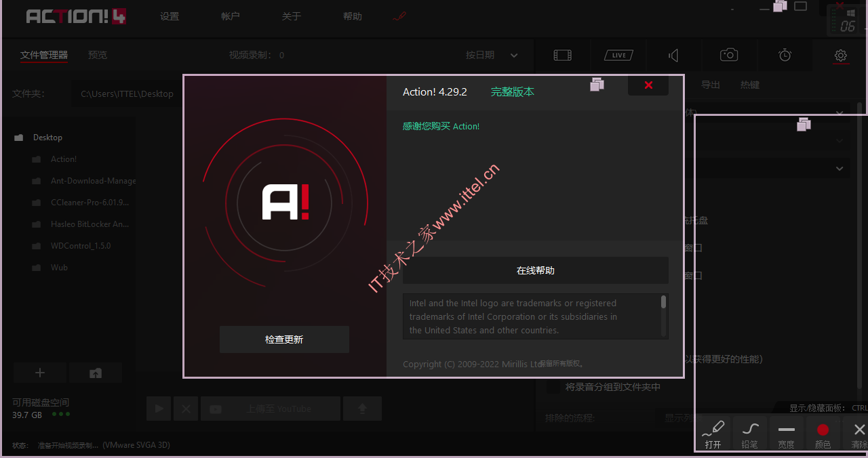Toggle drawing with the 打开 pen icon
868x458 pixels.
coord(713,433)
